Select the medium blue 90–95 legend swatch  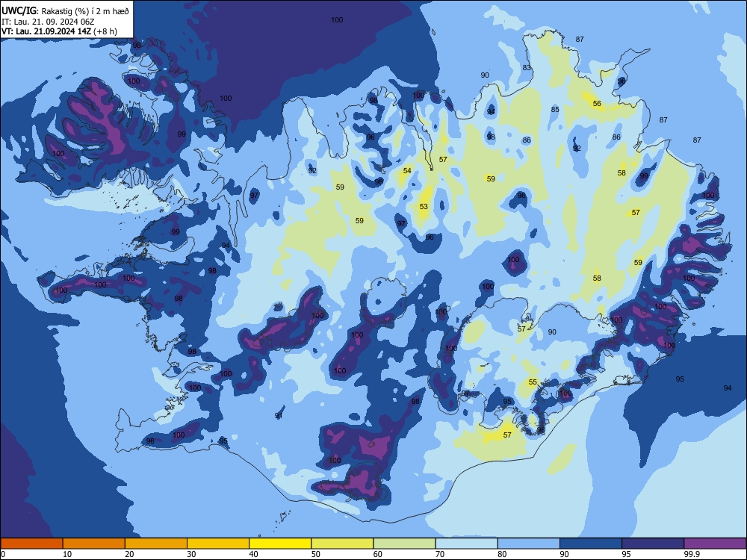(591, 544)
